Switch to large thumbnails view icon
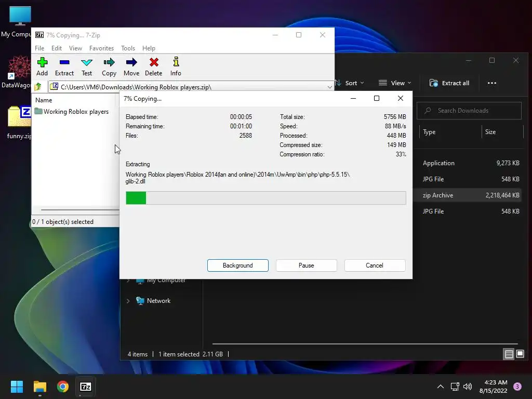Screen dimensions: 532x399 [520, 354]
